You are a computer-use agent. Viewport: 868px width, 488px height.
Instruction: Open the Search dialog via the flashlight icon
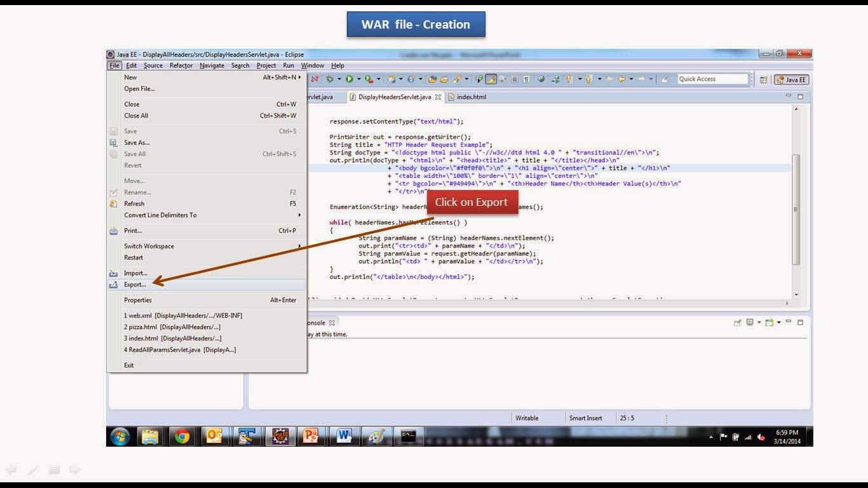458,78
